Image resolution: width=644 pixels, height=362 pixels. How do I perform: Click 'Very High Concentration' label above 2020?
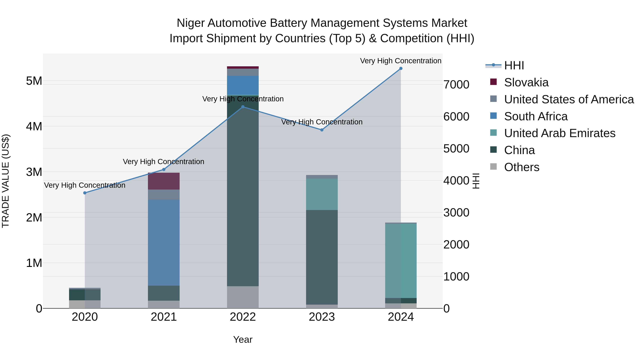tap(85, 185)
